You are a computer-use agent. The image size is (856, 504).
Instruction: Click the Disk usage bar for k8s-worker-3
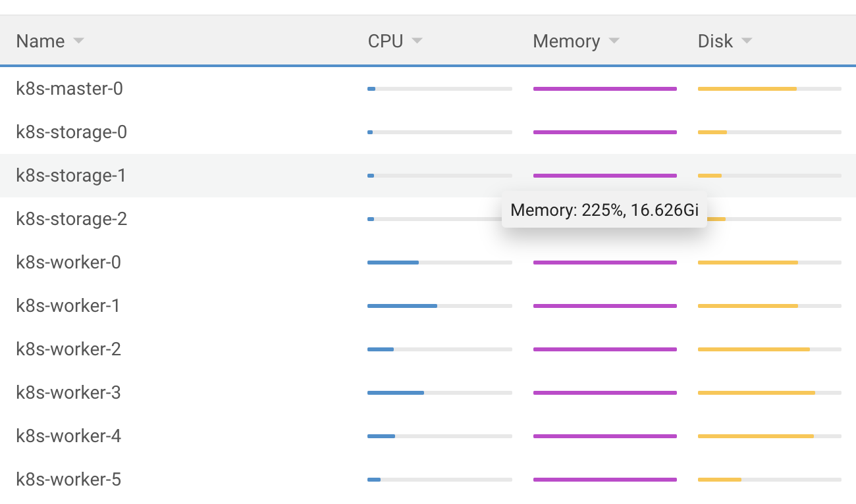pos(769,392)
